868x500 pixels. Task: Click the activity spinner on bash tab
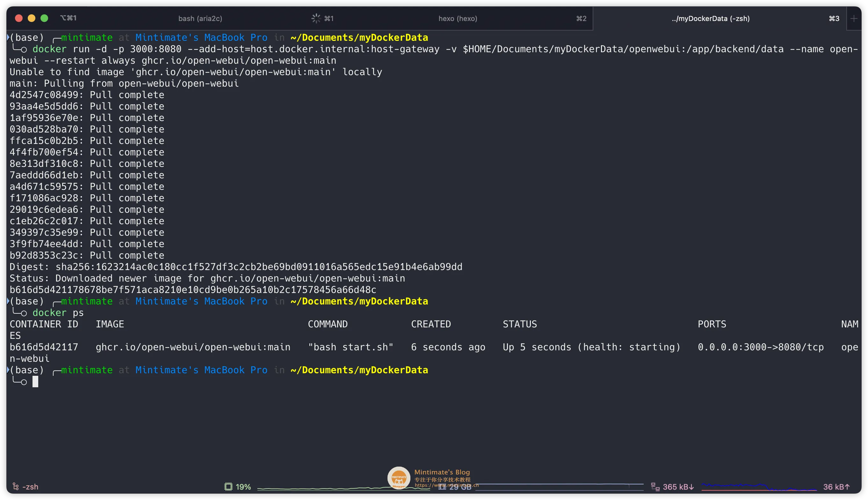pos(316,18)
